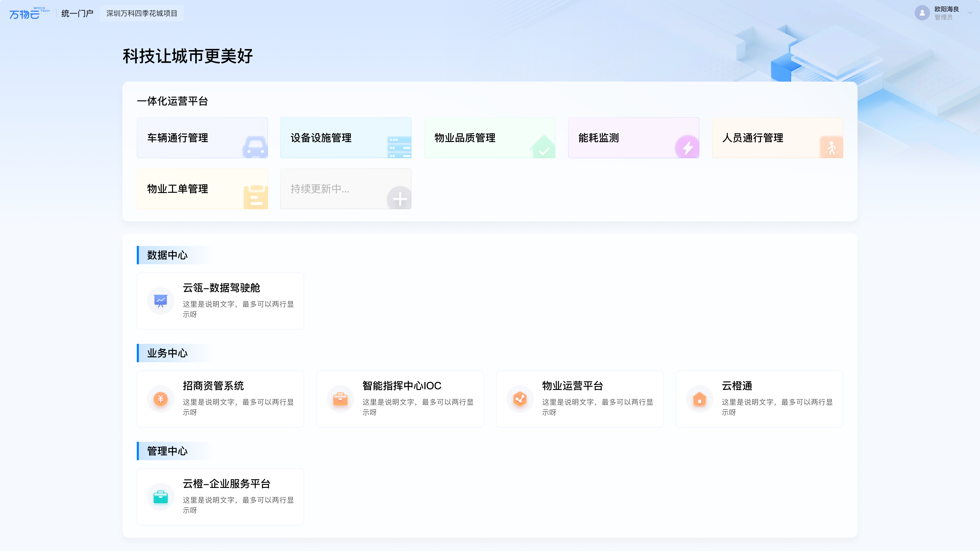Click the orange house icon of 云橙通
Screen dimensions: 980x551
click(699, 399)
